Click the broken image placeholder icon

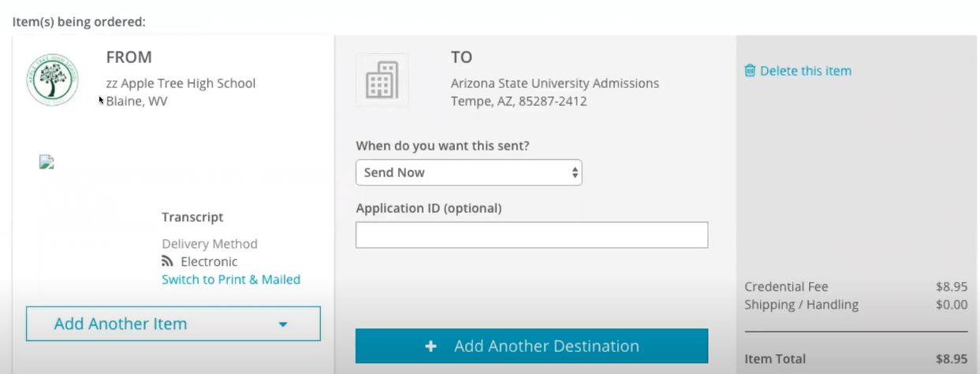click(x=47, y=162)
